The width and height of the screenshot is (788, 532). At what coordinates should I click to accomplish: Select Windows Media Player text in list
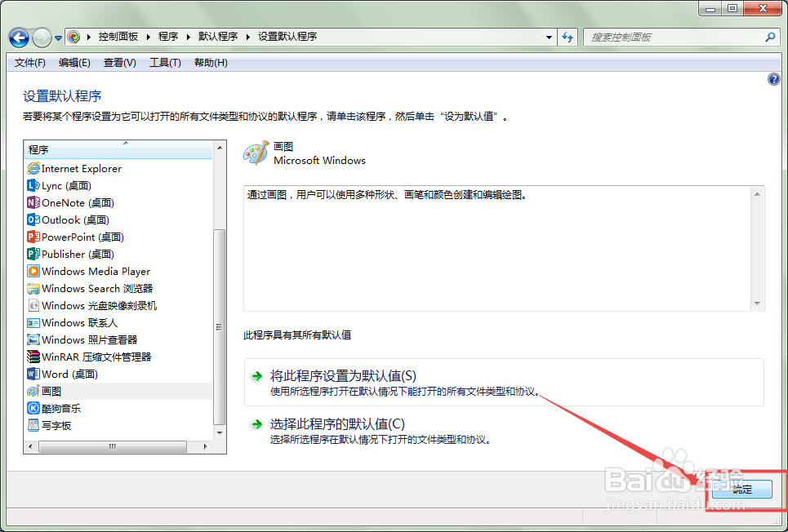click(x=96, y=271)
